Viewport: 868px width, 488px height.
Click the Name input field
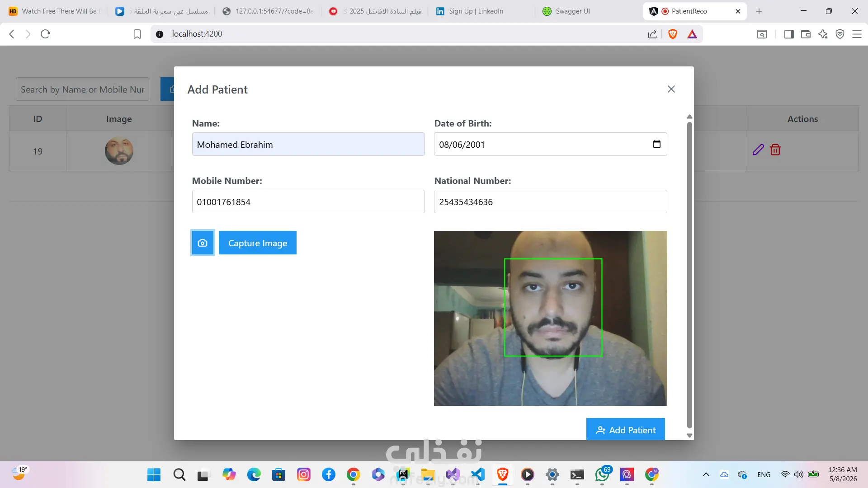308,144
